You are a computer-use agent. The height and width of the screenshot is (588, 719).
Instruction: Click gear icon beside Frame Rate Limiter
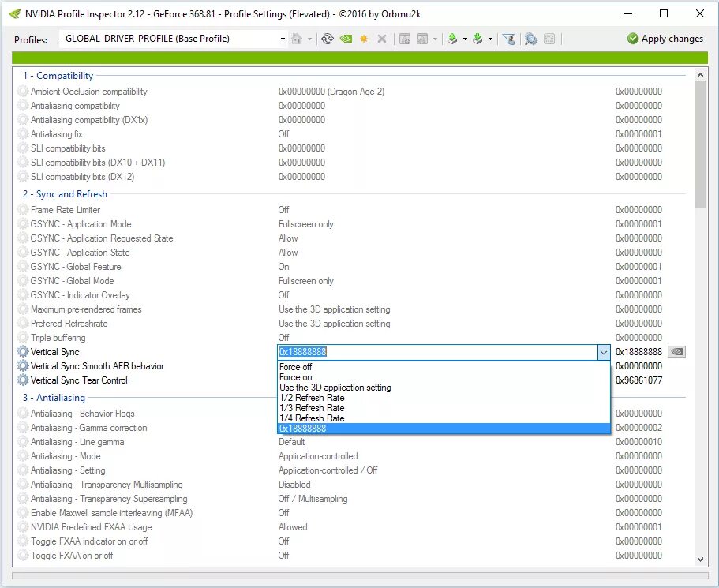(x=23, y=210)
